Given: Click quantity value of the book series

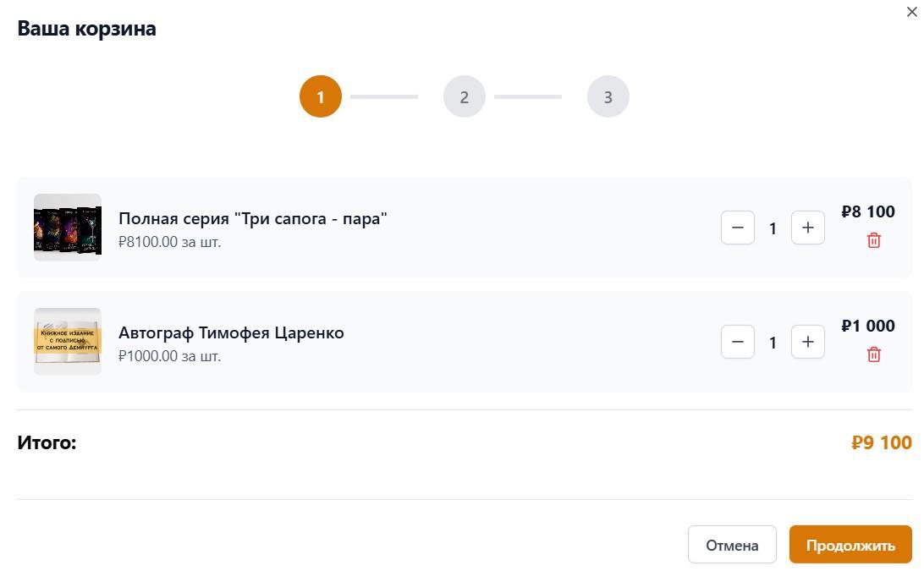Looking at the screenshot, I should tap(773, 228).
